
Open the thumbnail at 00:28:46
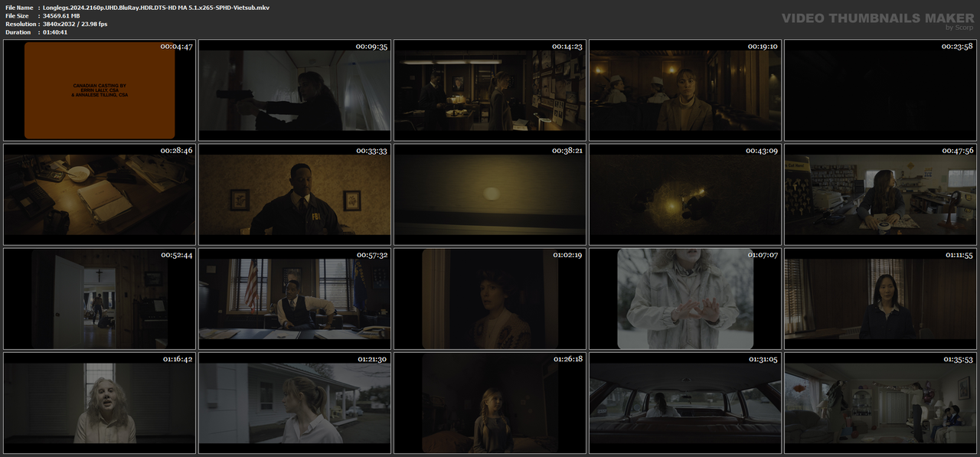point(100,194)
